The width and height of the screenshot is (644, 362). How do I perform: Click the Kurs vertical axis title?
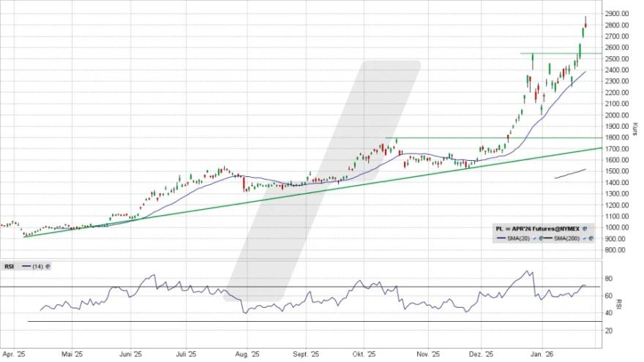pos(634,129)
